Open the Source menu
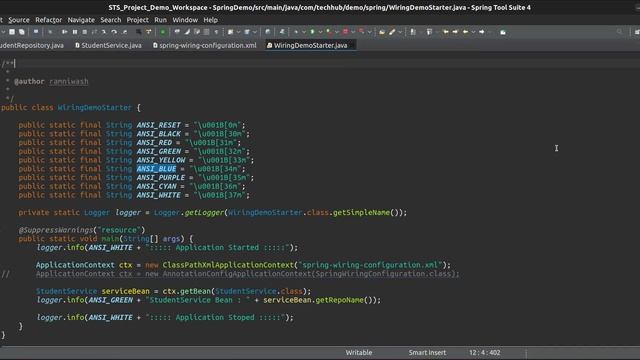This screenshot has height=360, width=640. [19, 20]
